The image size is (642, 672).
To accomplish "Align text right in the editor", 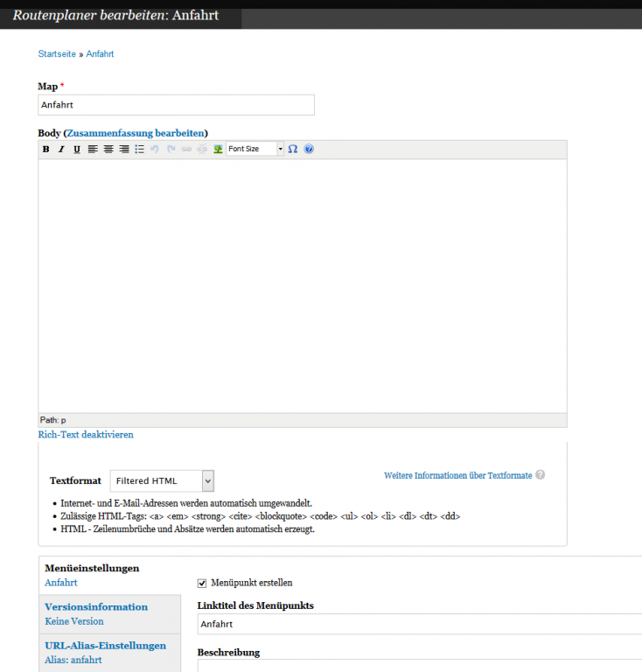I will point(124,150).
